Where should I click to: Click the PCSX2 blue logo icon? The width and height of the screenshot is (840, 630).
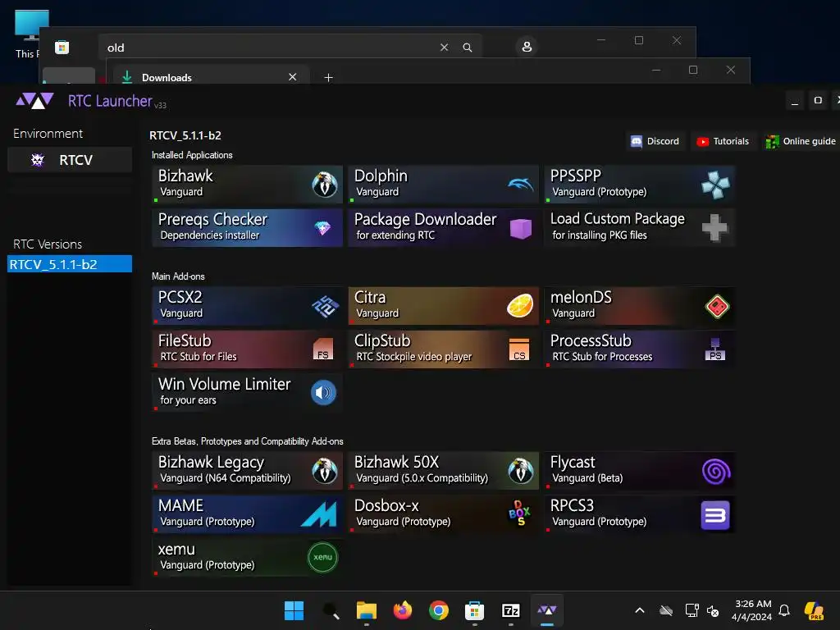(x=325, y=307)
